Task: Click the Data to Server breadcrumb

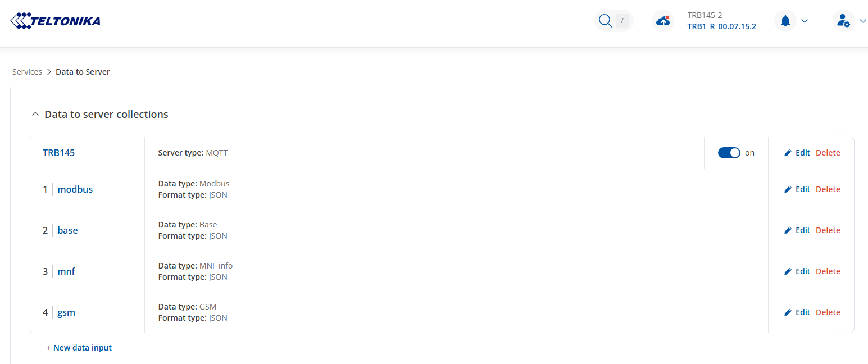Action: (x=83, y=72)
